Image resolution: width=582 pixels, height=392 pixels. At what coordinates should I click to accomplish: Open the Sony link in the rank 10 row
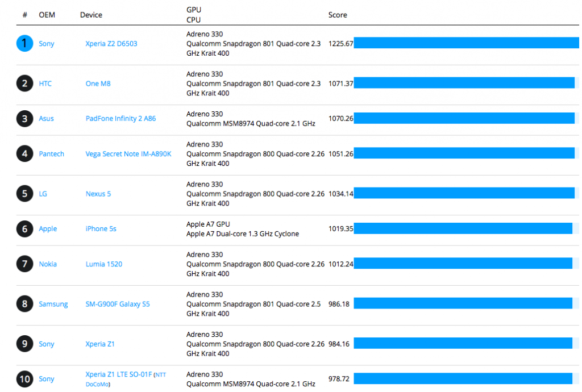point(47,379)
